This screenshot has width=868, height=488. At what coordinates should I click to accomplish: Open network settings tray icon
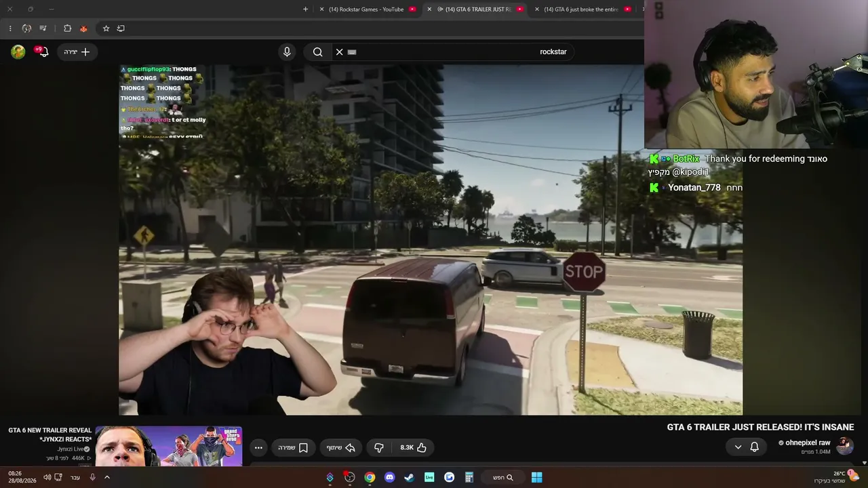pos(58,477)
